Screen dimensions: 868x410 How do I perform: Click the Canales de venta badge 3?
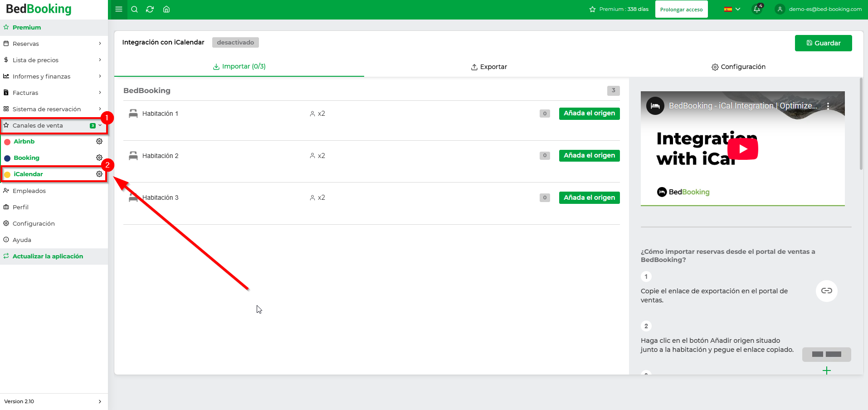click(x=93, y=126)
